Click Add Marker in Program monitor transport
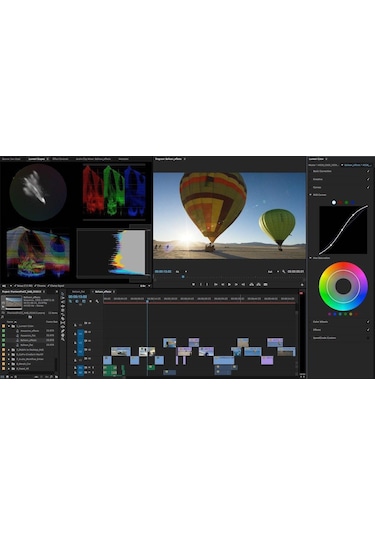This screenshot has height=535, width=375. click(x=193, y=284)
